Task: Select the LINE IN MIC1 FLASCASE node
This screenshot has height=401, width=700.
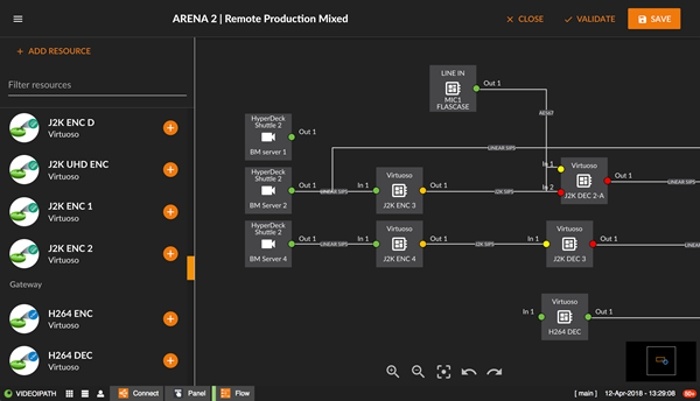Action: [453, 88]
